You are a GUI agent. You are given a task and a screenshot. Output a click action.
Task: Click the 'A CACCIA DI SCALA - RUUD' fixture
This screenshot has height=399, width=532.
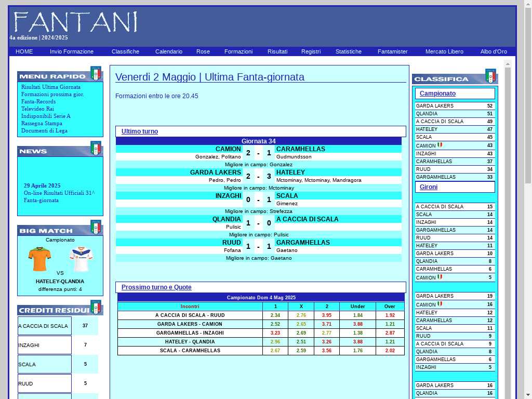point(190,315)
